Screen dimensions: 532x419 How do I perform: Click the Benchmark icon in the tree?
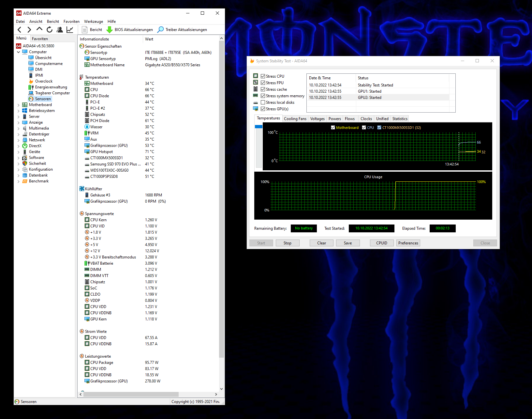pyautogui.click(x=25, y=181)
